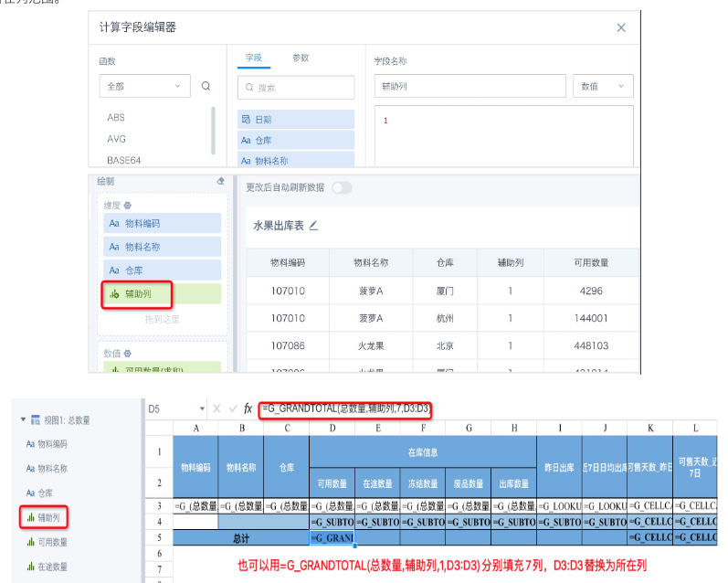Toggle 更改后自动刷新数据 switch
This screenshot has width=728, height=583.
click(x=343, y=187)
